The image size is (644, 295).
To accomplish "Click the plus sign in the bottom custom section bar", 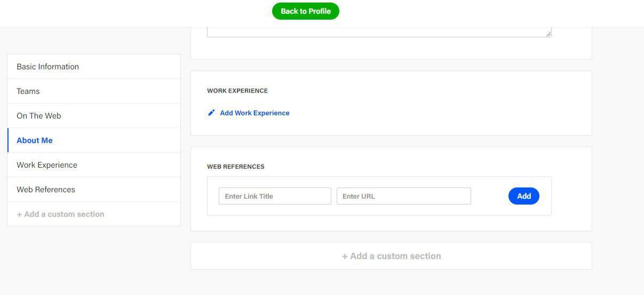I will click(x=345, y=256).
